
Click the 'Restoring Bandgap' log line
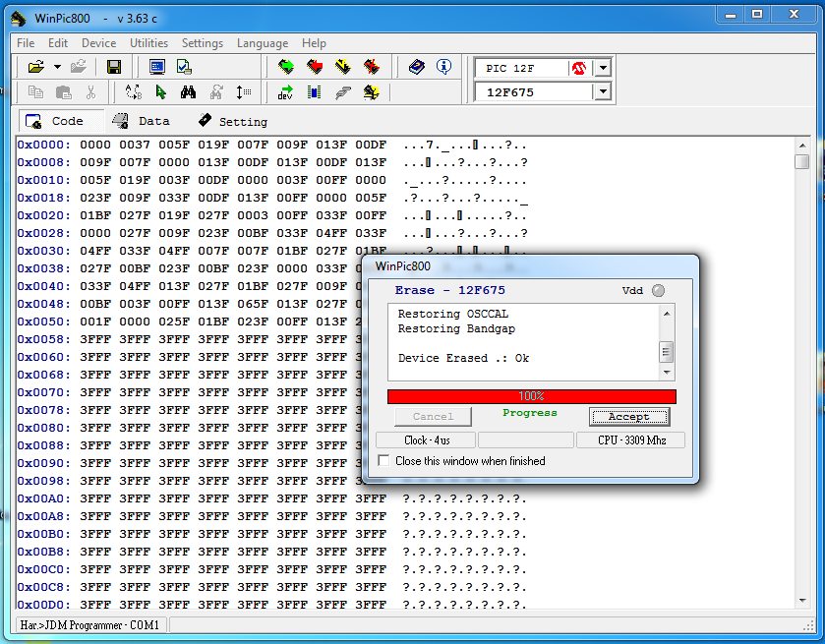click(x=456, y=328)
